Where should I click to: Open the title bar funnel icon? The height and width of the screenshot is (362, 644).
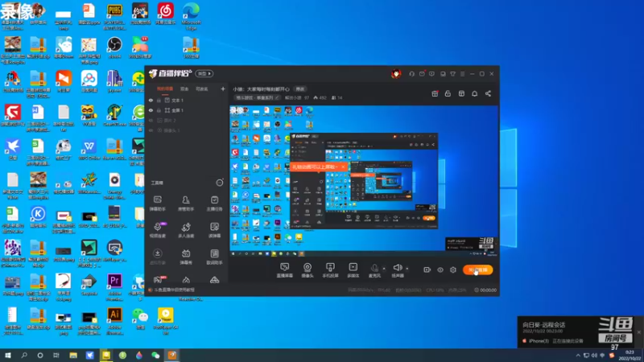[x=452, y=74]
